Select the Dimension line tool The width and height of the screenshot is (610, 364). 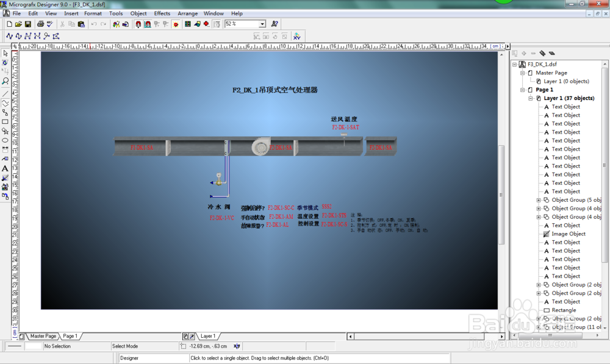click(5, 149)
